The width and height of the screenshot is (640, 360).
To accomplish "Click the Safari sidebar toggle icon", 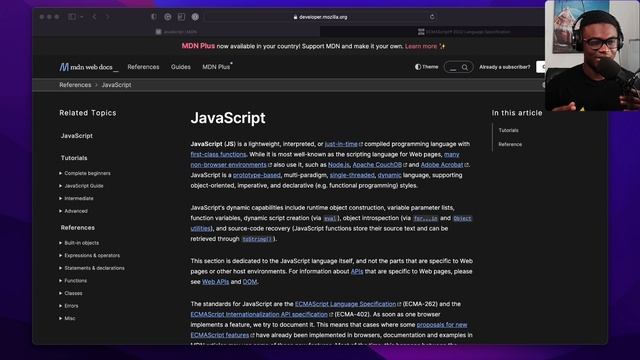I will coord(72,17).
